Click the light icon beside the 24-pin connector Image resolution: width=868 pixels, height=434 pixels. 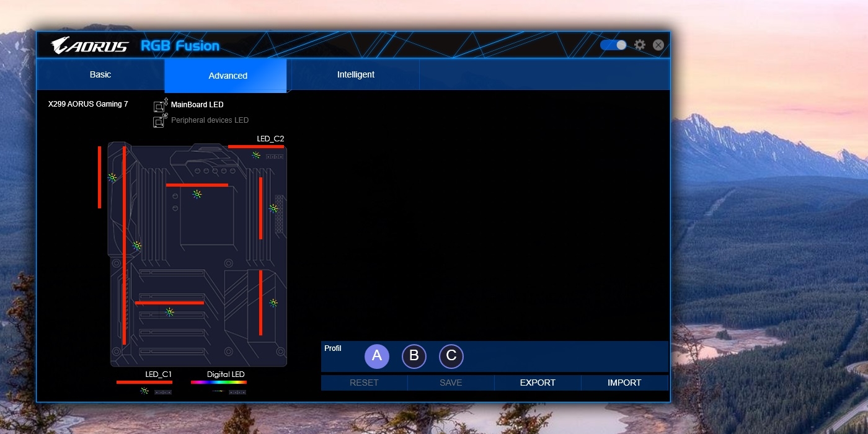[273, 208]
